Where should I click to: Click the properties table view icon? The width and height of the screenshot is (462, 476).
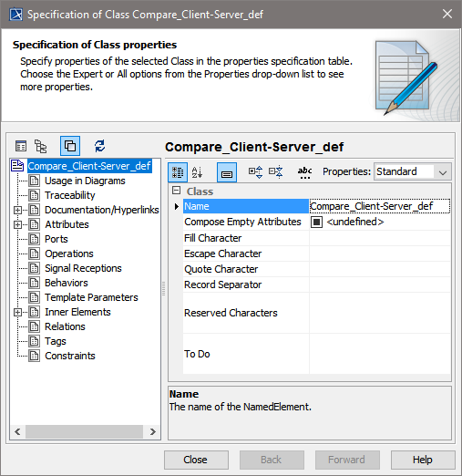(21, 146)
